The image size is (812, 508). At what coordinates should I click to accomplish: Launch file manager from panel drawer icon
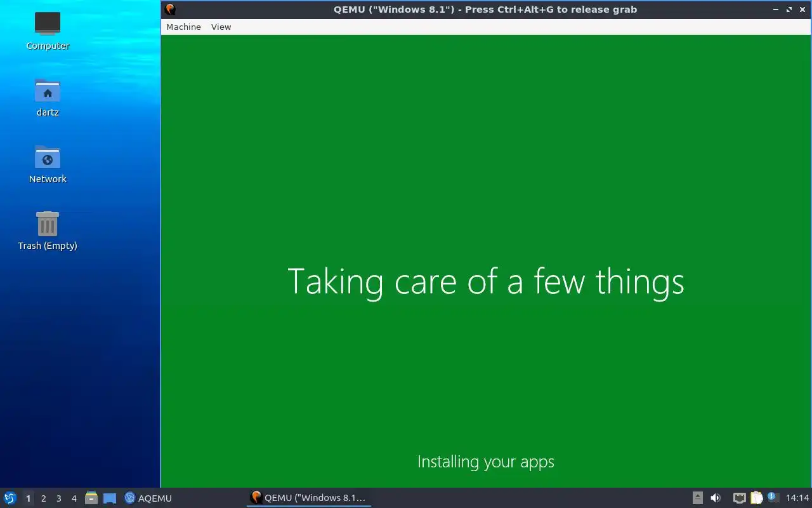(91, 498)
